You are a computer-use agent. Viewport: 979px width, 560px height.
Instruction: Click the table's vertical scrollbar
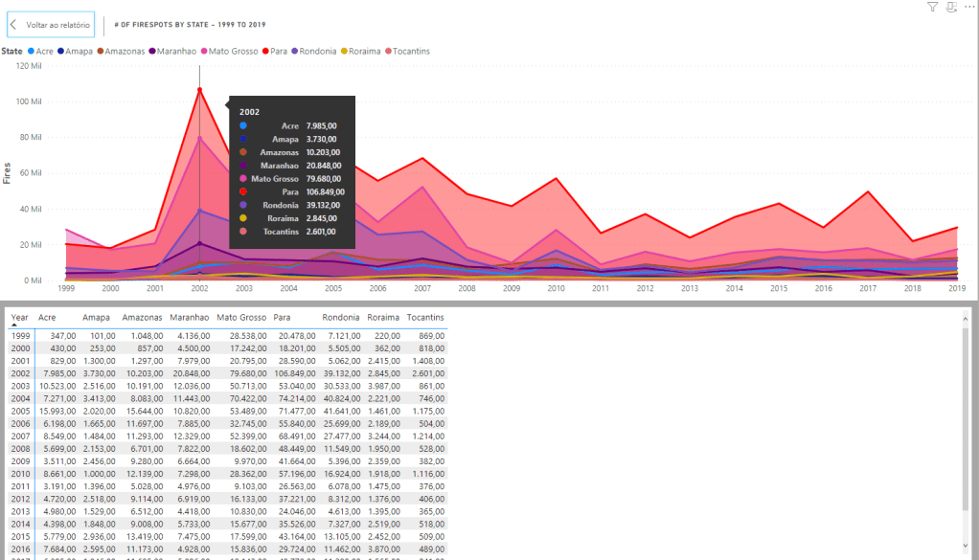[967, 421]
